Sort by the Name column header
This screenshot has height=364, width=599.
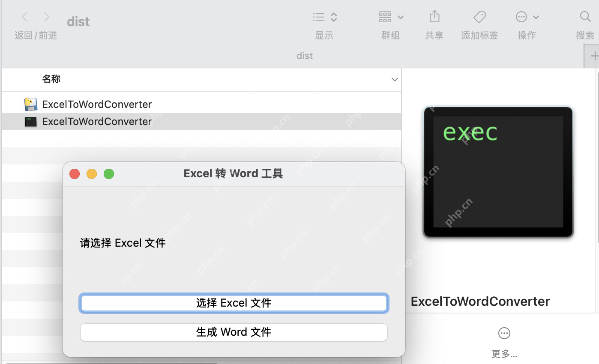click(x=51, y=79)
